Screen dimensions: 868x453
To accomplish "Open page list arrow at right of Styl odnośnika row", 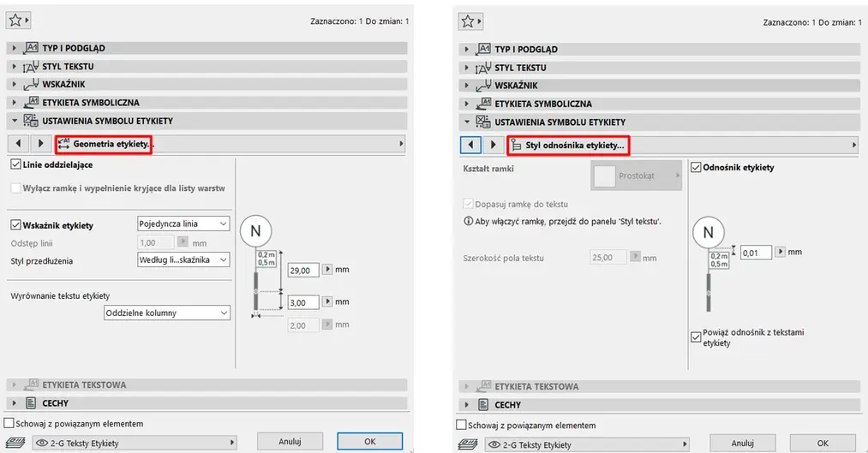I will click(854, 145).
